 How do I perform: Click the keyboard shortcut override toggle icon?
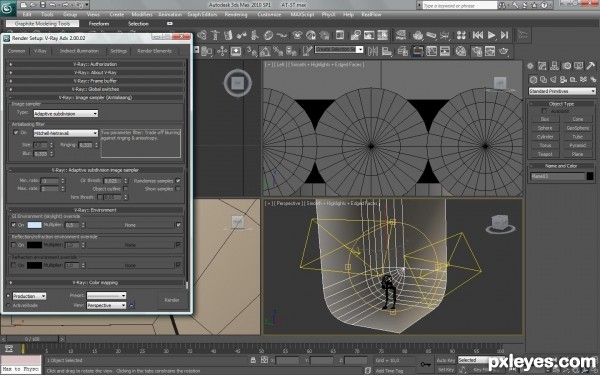pyautogui.click(x=236, y=51)
